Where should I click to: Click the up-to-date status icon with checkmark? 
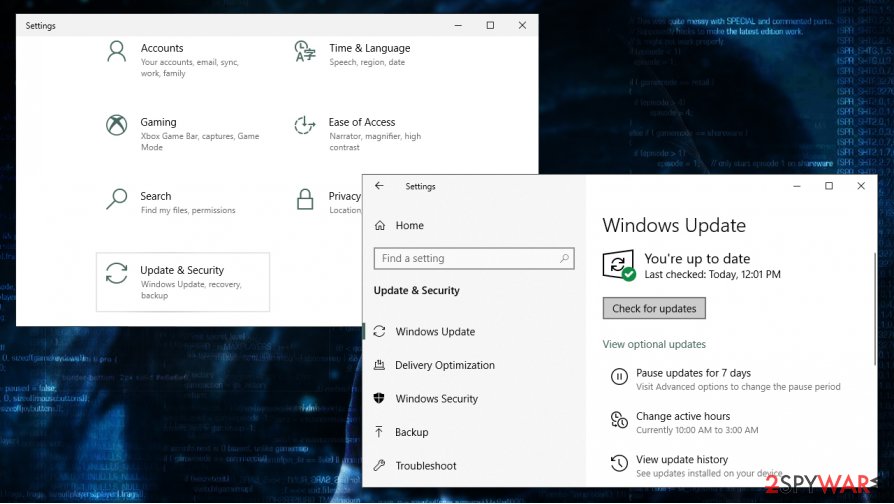click(619, 265)
